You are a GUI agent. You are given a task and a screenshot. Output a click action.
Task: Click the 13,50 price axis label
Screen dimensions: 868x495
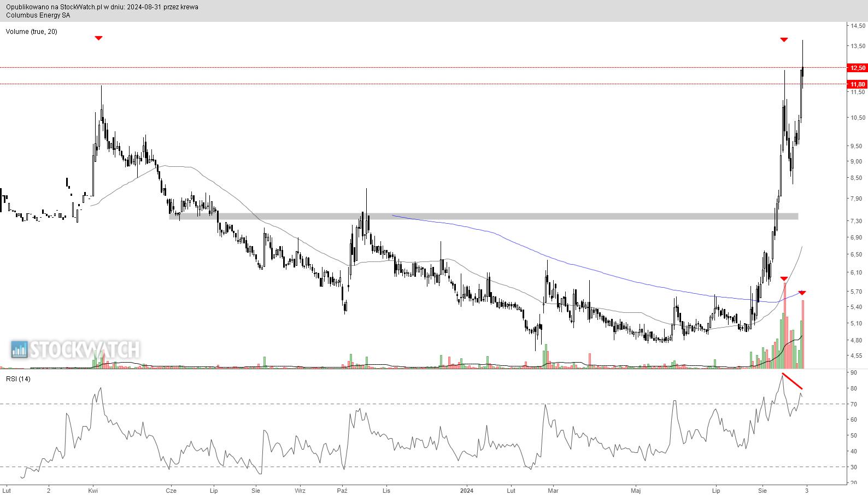pyautogui.click(x=858, y=46)
